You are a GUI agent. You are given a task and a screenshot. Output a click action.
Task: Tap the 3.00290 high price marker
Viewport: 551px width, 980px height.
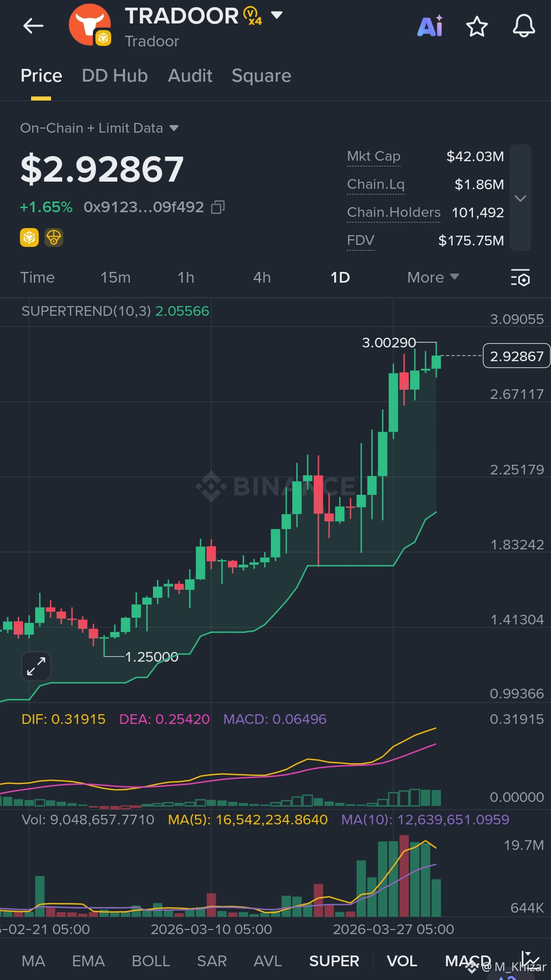tap(389, 342)
